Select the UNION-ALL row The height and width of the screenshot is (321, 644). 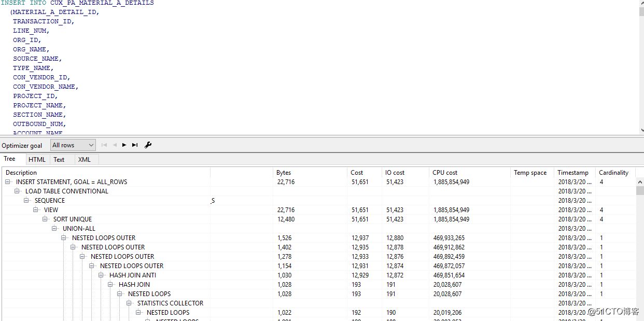coord(319,229)
